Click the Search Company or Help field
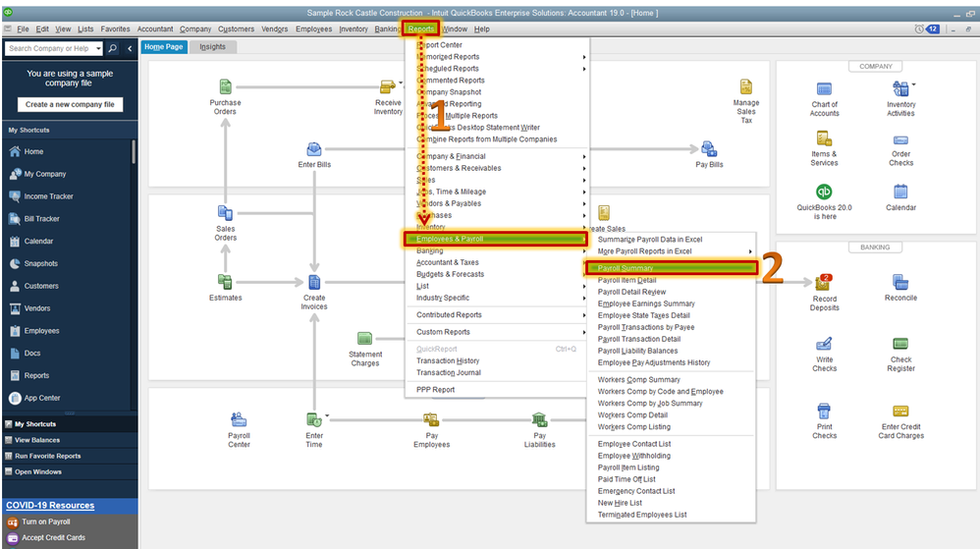 (x=50, y=48)
